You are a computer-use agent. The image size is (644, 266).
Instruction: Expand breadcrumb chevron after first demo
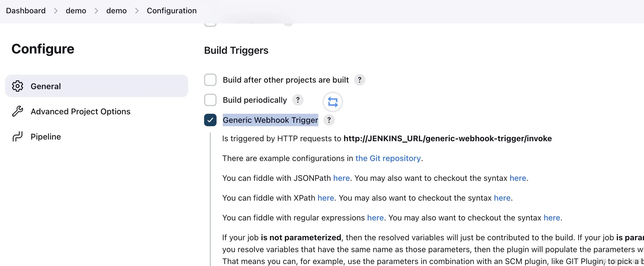coord(96,11)
